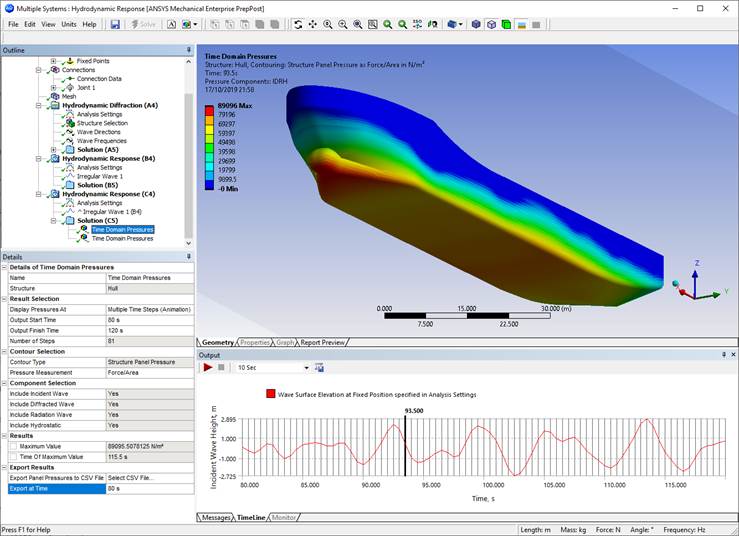Image resolution: width=739 pixels, height=536 pixels.
Task: Collapse Hydrodynamic Diffraction (A4) tree node
Action: click(x=40, y=105)
